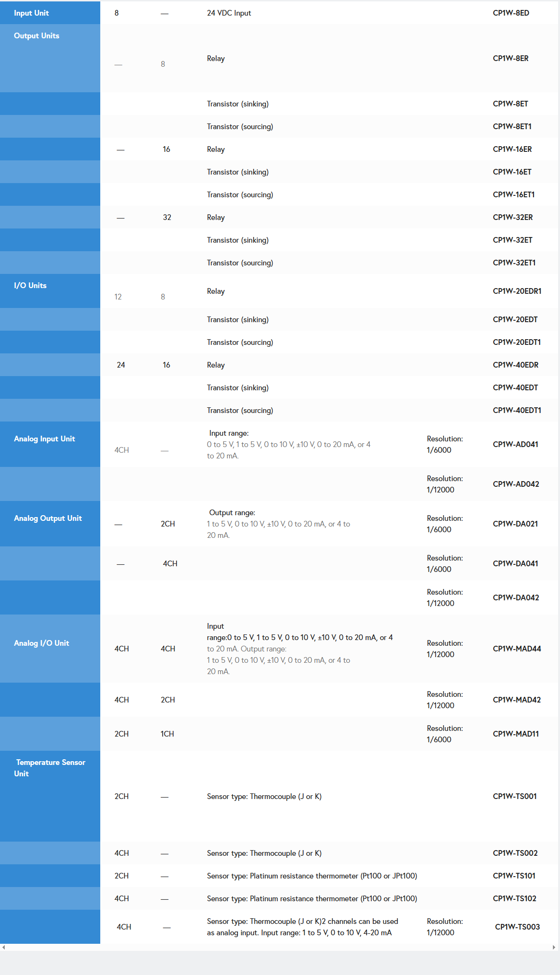
Task: Click Transistor (sourcing) in CP1W-16ET1 row
Action: [240, 194]
